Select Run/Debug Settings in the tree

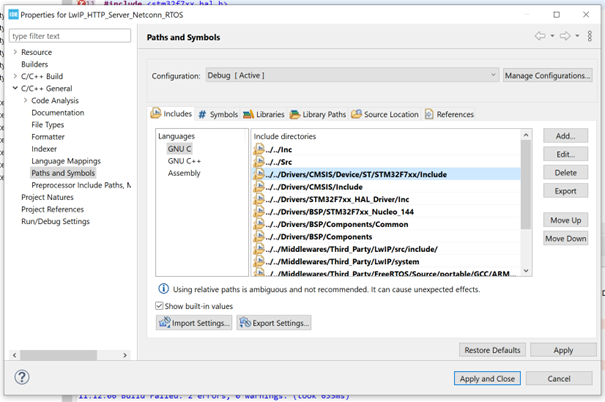click(55, 221)
